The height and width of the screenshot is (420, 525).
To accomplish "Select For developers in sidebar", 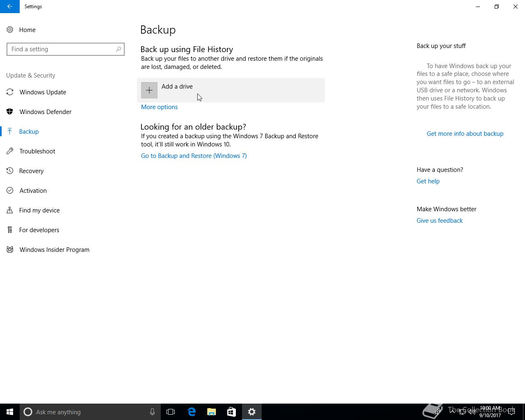I will point(66,230).
